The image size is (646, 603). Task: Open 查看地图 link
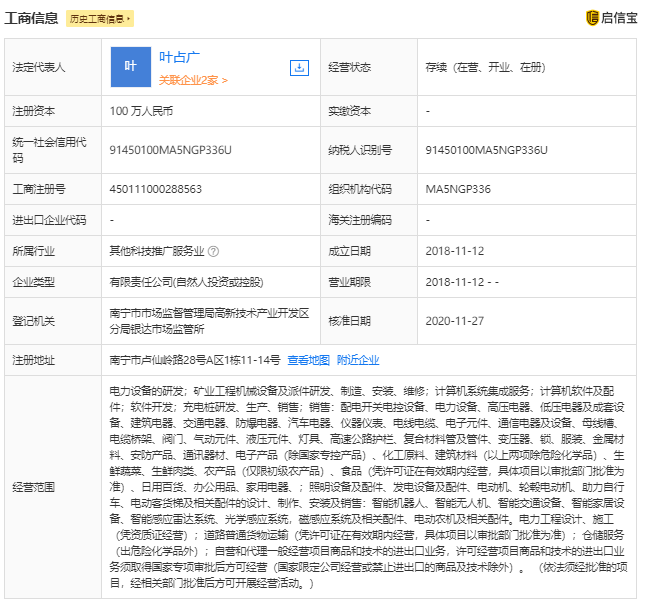[x=309, y=360]
